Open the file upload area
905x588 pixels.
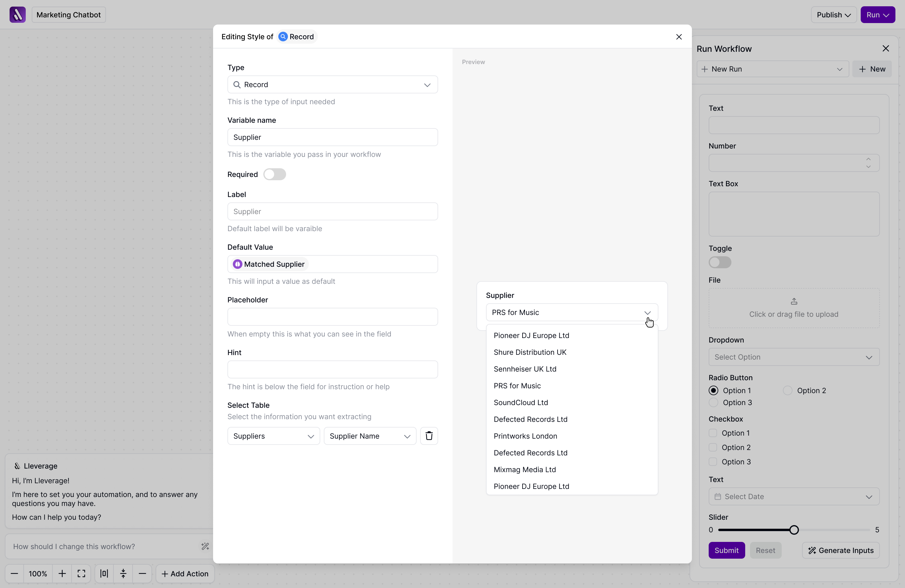794,308
